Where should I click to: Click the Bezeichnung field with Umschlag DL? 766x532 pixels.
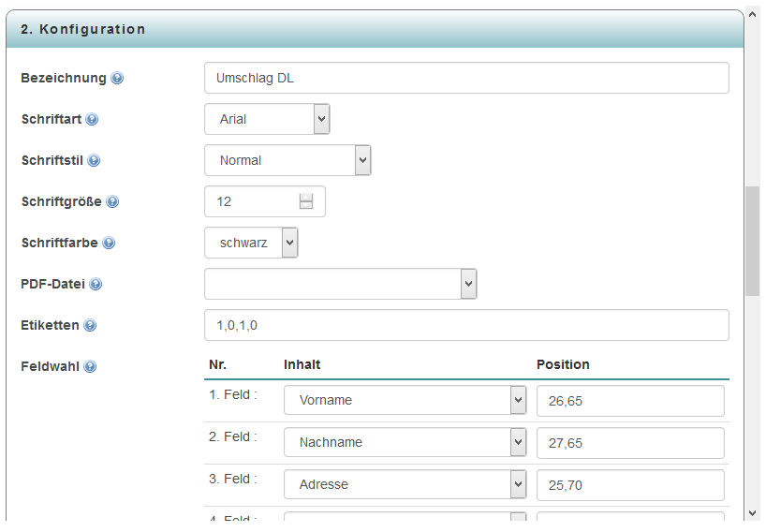(466, 78)
